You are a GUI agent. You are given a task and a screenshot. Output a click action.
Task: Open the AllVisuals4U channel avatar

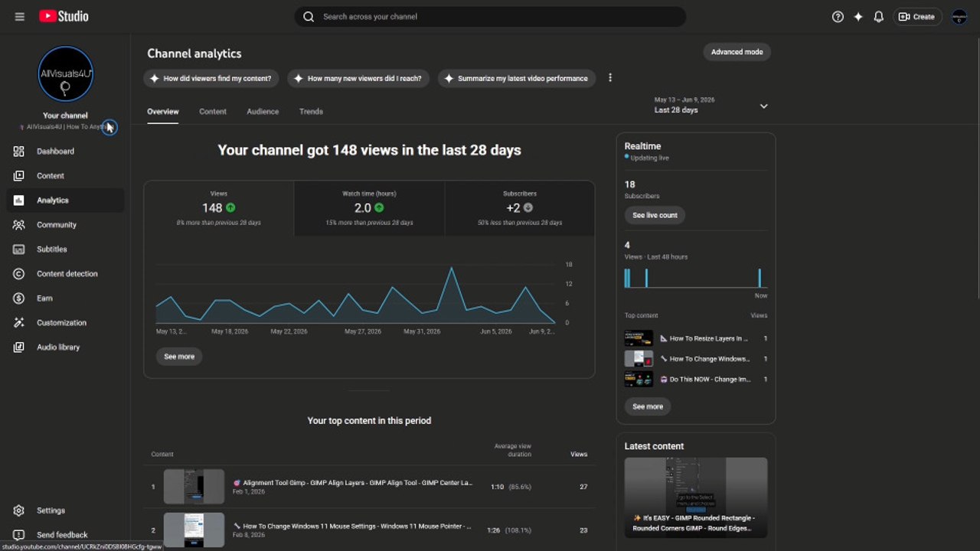click(66, 74)
